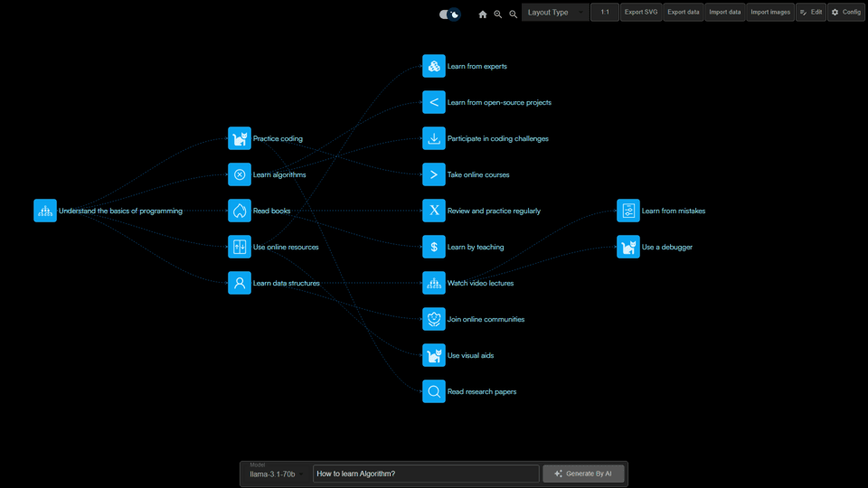868x488 pixels.
Task: Click the 'Practice coding' label
Action: [x=278, y=138]
